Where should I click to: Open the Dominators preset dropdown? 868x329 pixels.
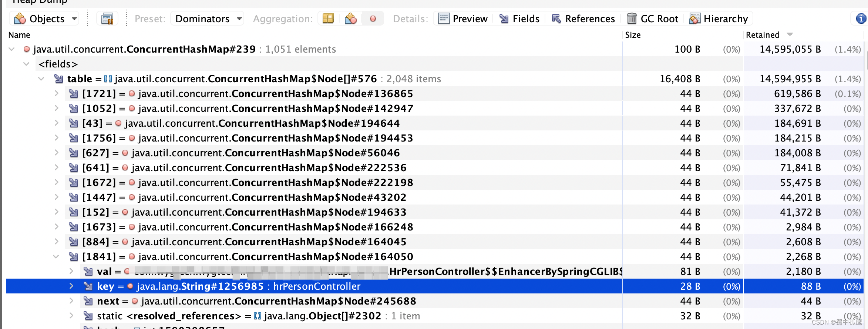click(207, 19)
